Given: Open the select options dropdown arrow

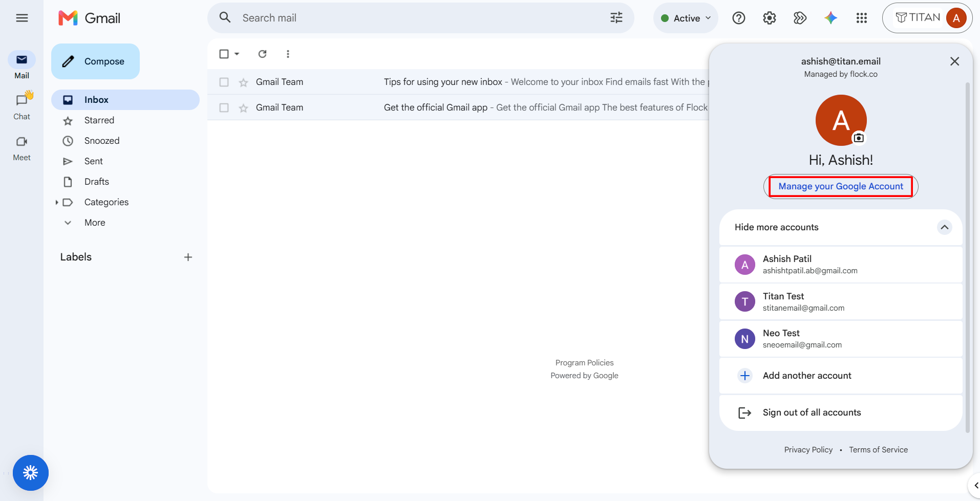Looking at the screenshot, I should [x=237, y=54].
